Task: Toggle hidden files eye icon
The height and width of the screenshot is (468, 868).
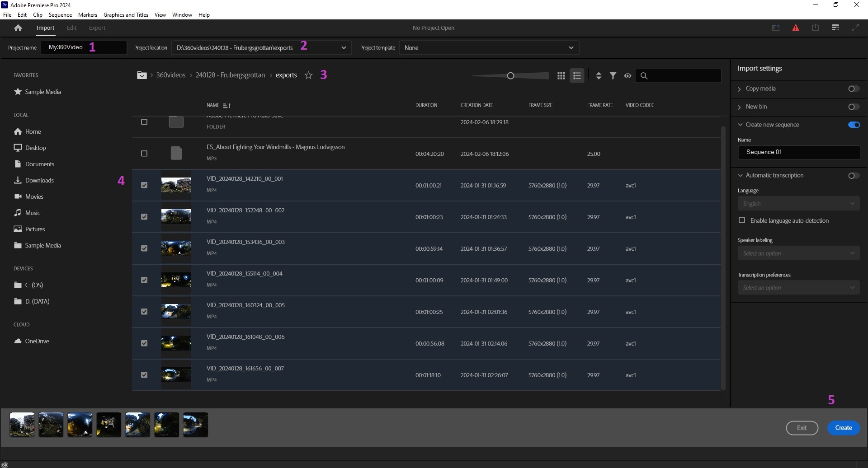Action: 627,76
